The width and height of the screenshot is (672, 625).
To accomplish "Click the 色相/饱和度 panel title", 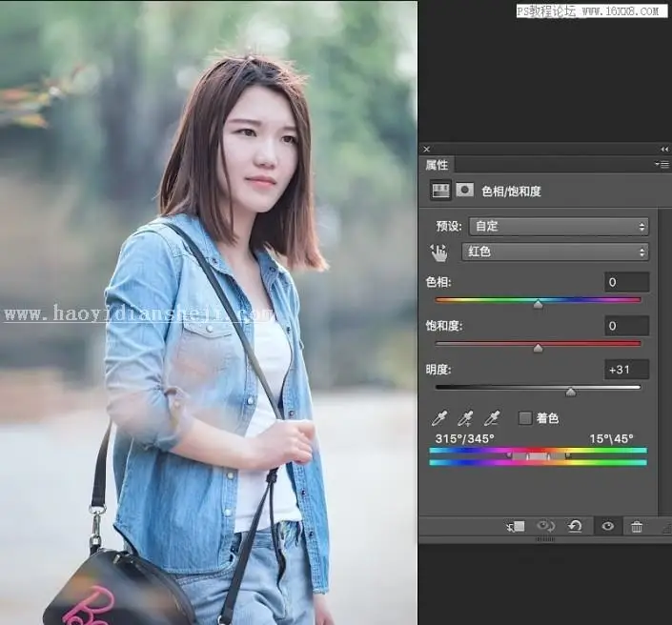I will [511, 192].
